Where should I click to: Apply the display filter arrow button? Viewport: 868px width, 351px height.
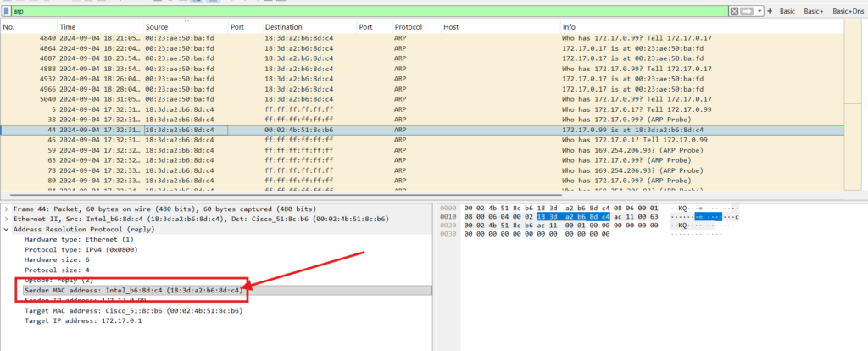pyautogui.click(x=748, y=11)
